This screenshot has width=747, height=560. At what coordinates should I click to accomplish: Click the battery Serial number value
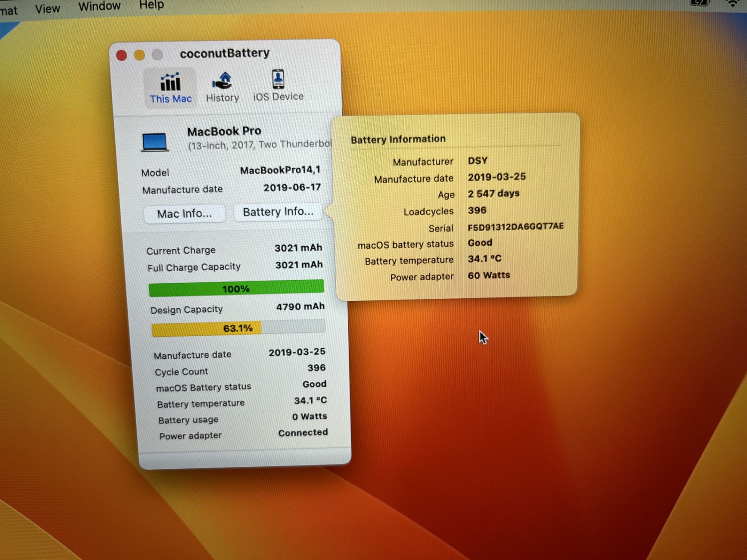[x=515, y=227]
